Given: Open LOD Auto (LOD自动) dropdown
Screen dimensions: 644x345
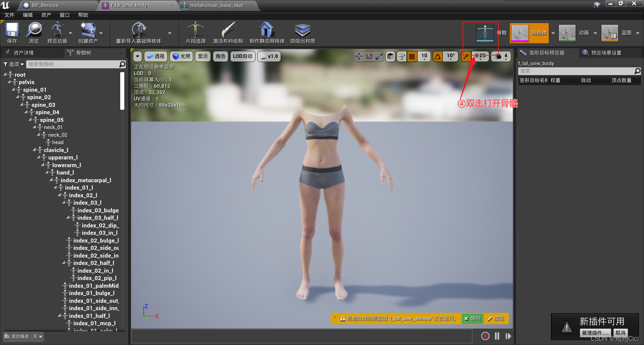Looking at the screenshot, I should (x=243, y=56).
